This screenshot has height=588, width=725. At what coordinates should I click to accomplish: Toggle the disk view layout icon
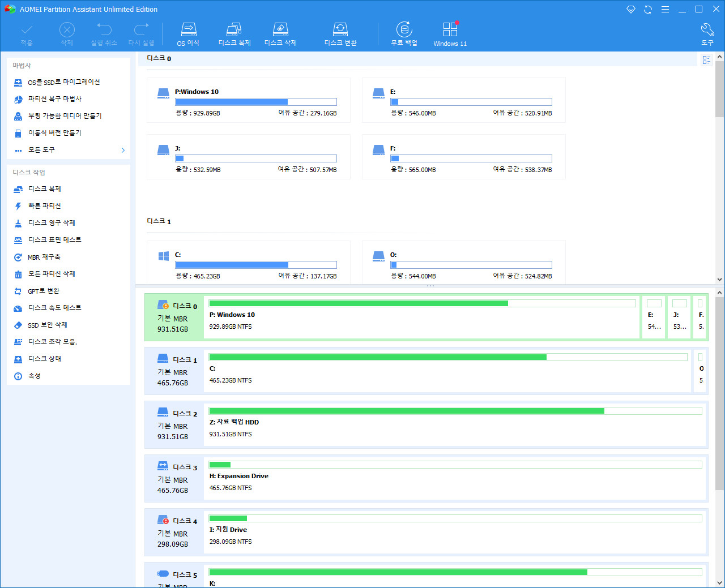click(706, 60)
